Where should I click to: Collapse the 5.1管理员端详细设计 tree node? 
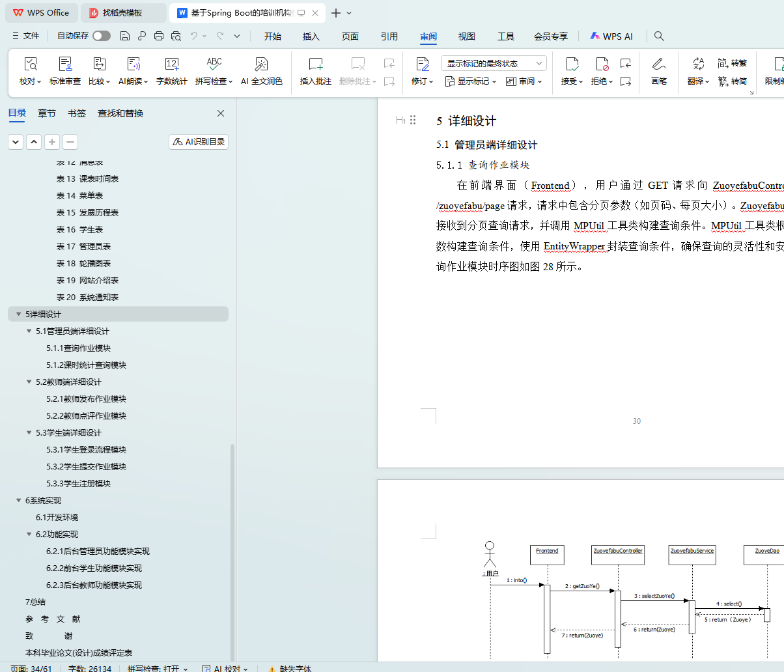(x=29, y=331)
